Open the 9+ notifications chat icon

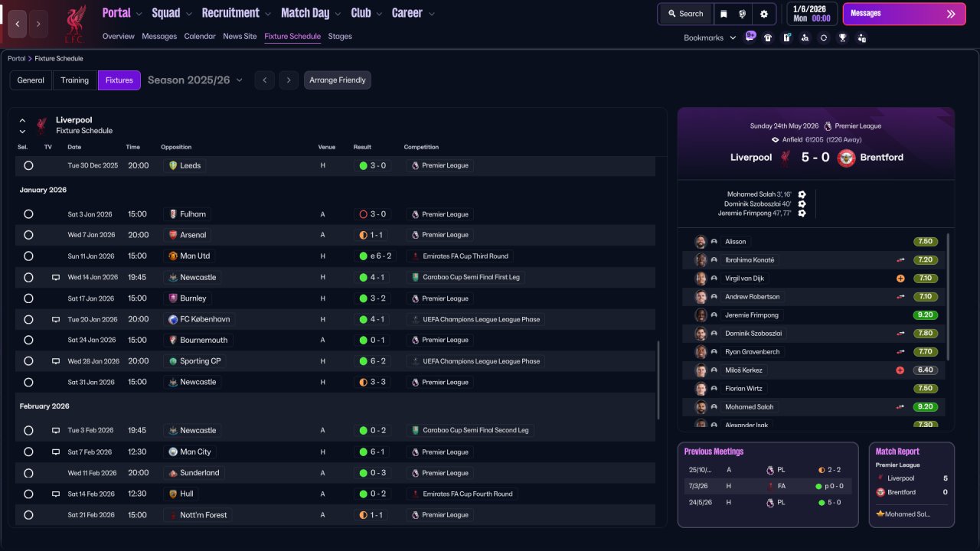click(x=750, y=36)
